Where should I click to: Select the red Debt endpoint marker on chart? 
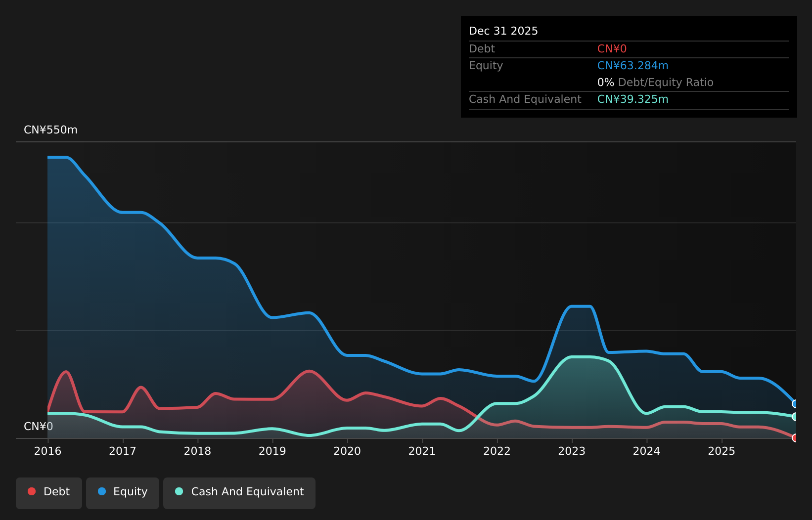point(795,438)
